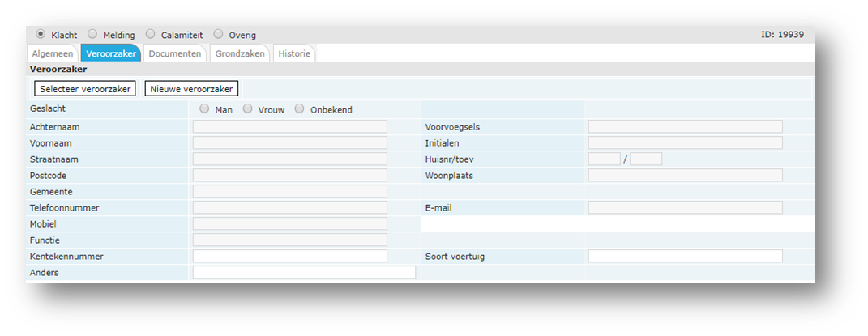868x336 pixels.
Task: Click the Anders text field
Action: coord(304,272)
